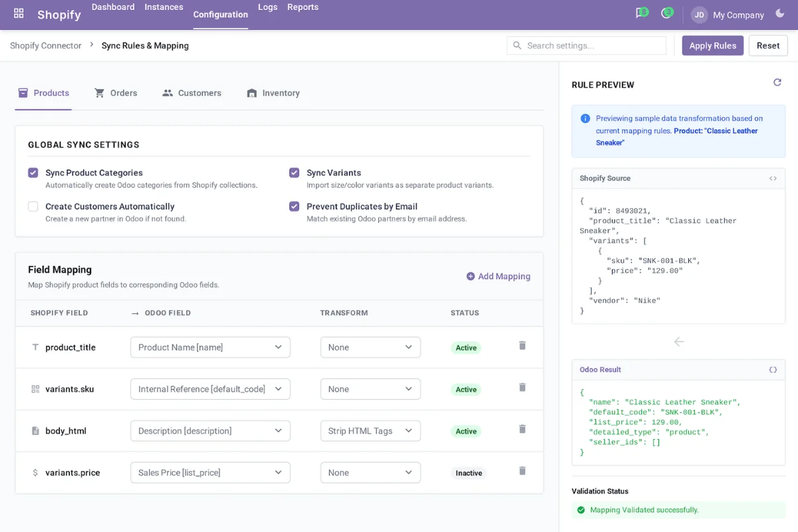The image size is (798, 532).
Task: Click the STATUS column header
Action: pyautogui.click(x=465, y=313)
